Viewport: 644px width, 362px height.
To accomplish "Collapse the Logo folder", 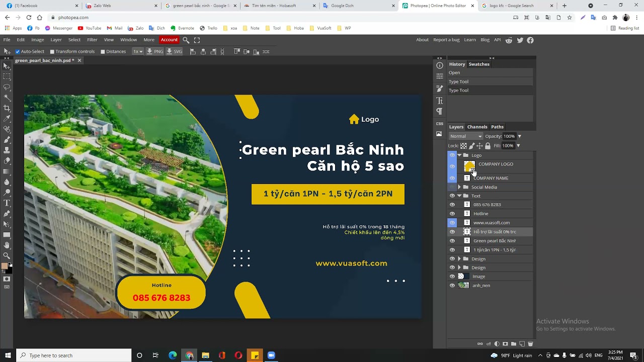I will [459, 155].
